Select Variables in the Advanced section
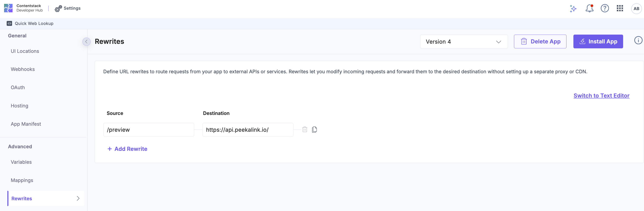The image size is (644, 211). click(21, 162)
